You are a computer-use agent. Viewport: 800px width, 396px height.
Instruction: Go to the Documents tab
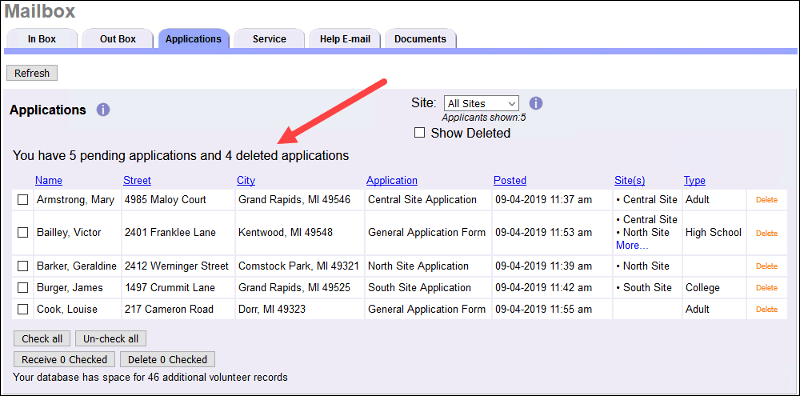420,39
